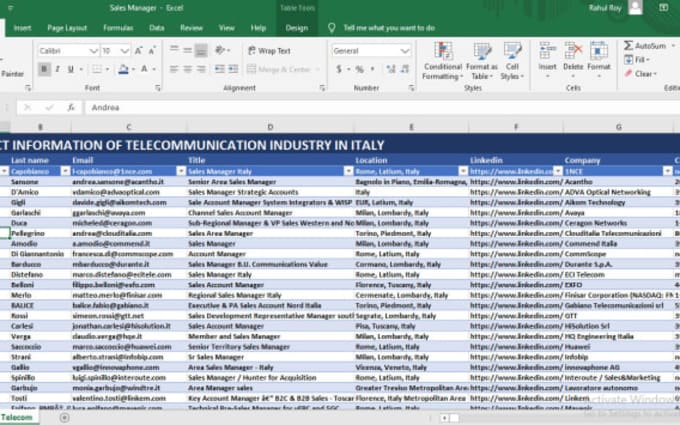
Task: Open Number group dialog launcher
Action: pos(411,88)
